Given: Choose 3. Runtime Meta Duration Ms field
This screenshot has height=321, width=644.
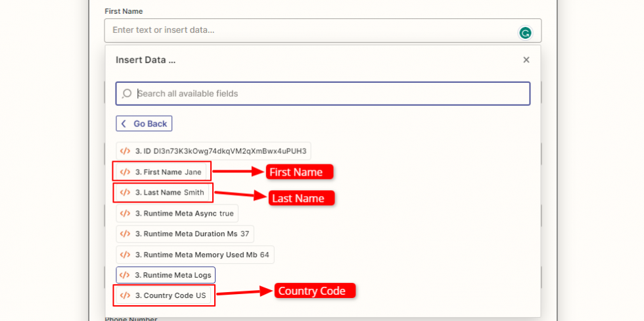Looking at the screenshot, I should tap(185, 234).
